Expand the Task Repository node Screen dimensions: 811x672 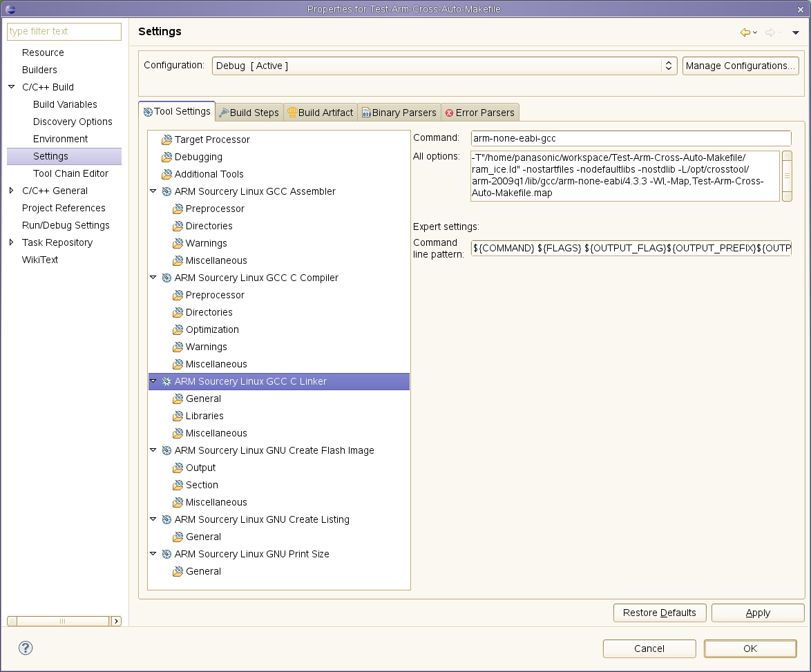11,242
